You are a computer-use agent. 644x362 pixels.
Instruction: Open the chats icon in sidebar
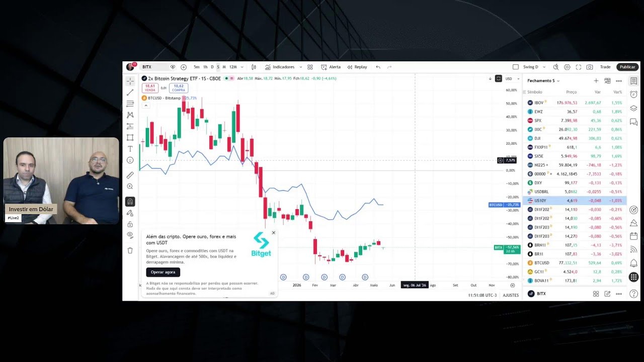coord(633,122)
